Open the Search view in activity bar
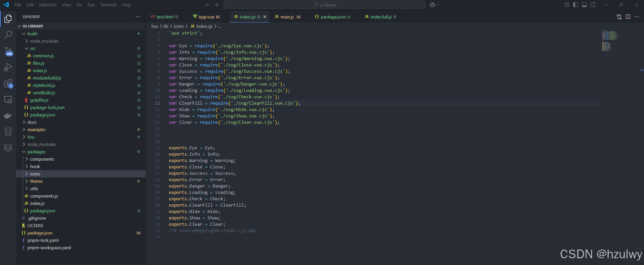This screenshot has width=644, height=265. click(8, 35)
